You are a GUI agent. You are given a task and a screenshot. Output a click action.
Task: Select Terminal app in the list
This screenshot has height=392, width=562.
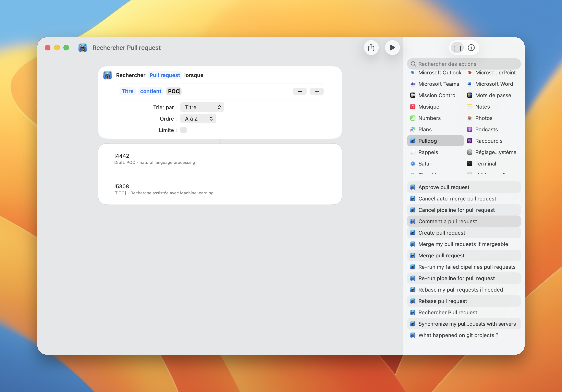485,163
